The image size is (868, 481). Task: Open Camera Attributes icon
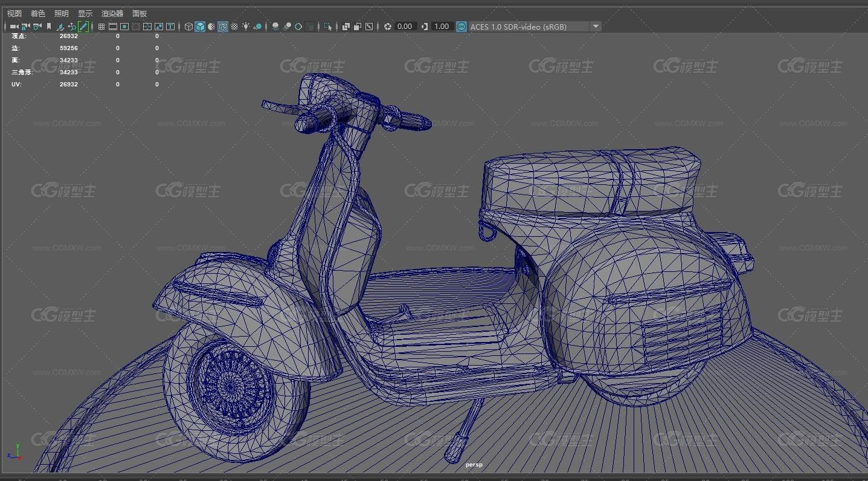pos(37,27)
